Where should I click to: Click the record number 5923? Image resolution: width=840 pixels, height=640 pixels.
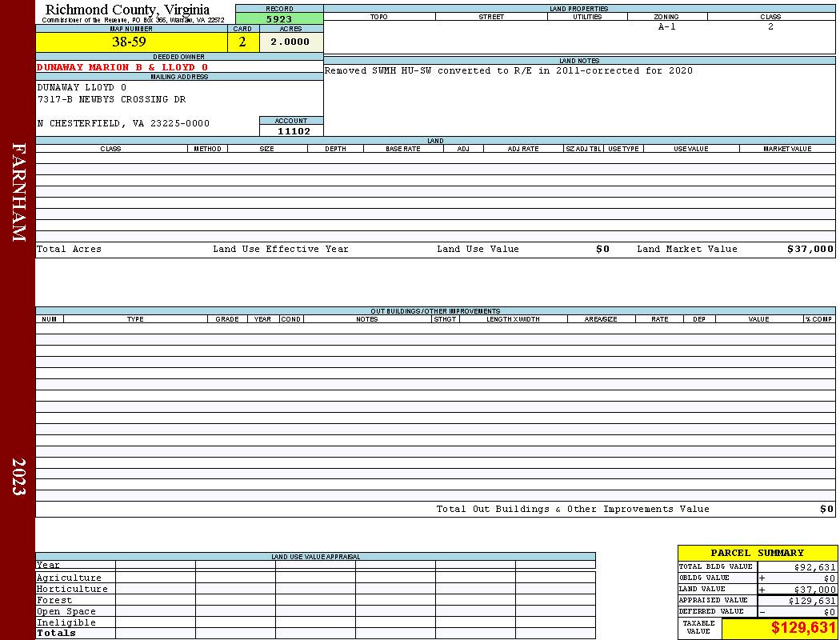[x=279, y=18]
